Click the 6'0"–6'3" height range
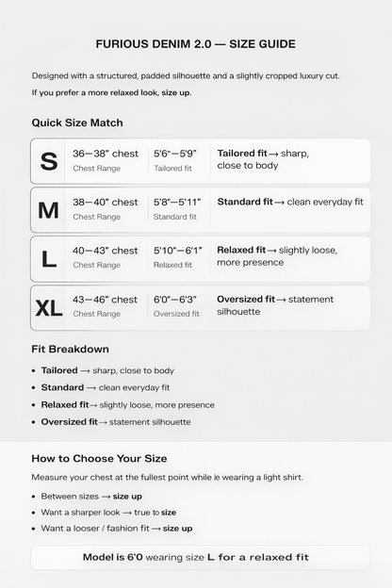The width and height of the screenshot is (392, 588). click(175, 300)
